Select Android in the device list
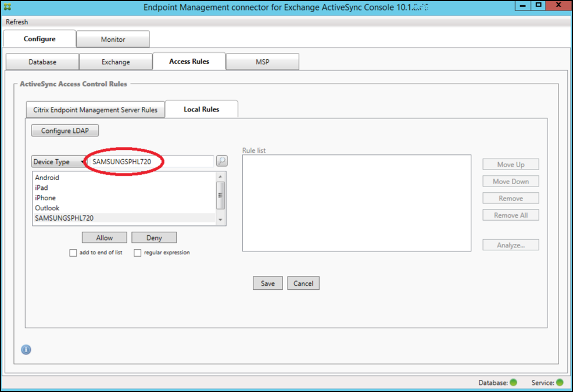Screen dimensions: 573x392 (x=124, y=178)
